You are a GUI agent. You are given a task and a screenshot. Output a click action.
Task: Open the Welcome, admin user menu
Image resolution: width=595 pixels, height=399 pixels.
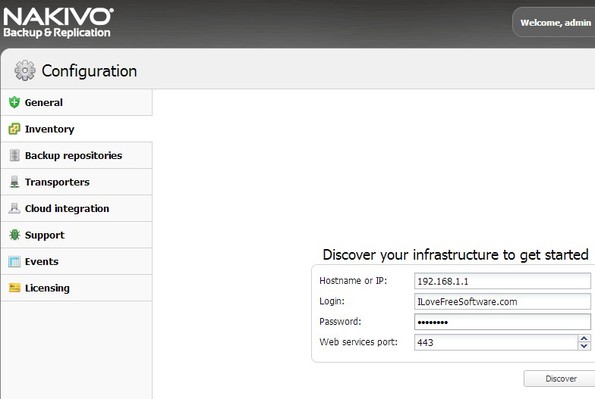(555, 23)
